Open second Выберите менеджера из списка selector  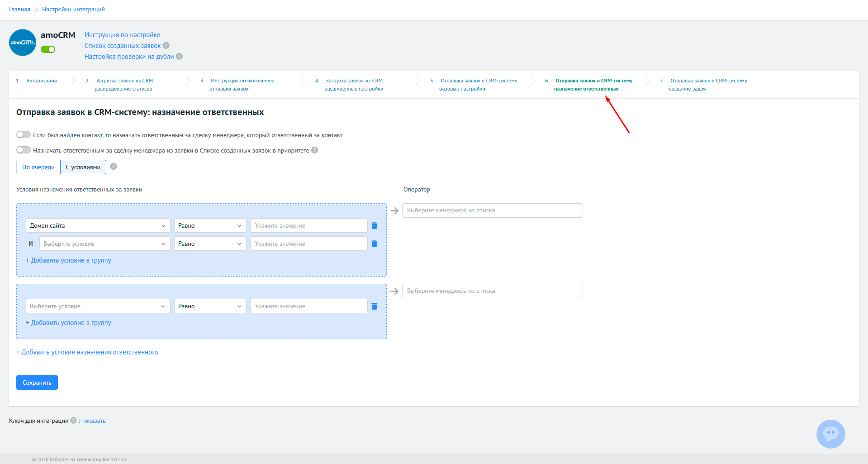click(493, 291)
